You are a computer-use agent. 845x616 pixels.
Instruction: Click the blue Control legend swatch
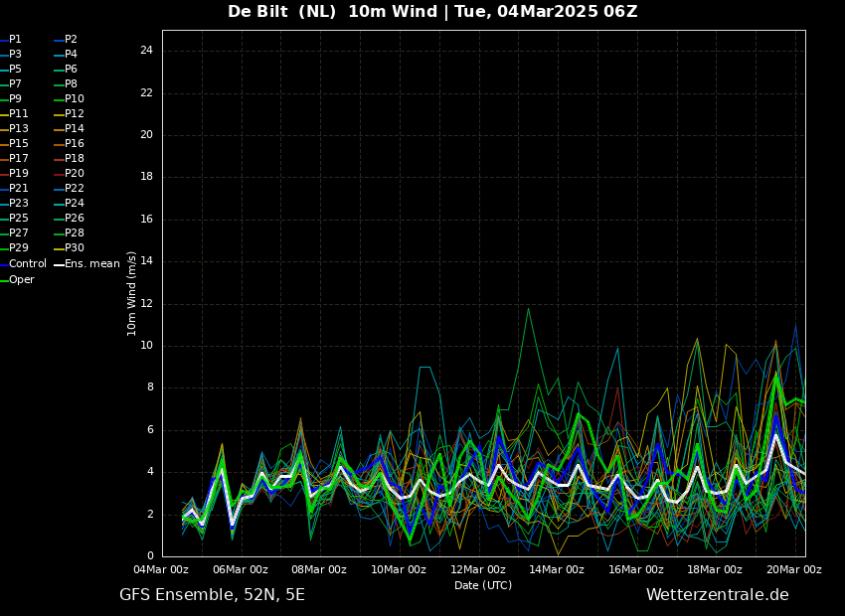click(4, 264)
